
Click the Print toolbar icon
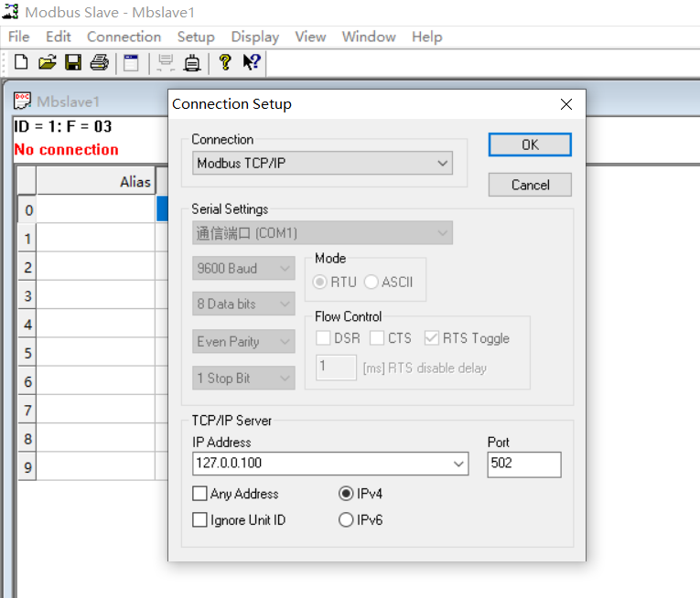(100, 62)
